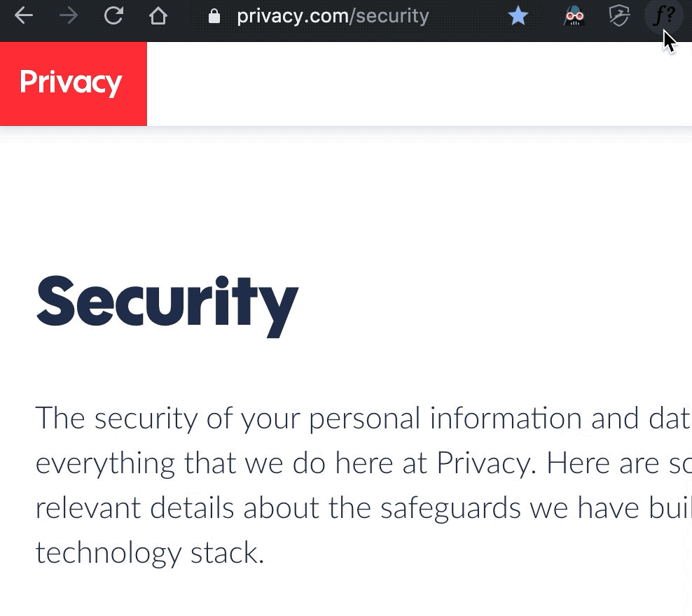Reload the privacy.com security page

pos(113,16)
